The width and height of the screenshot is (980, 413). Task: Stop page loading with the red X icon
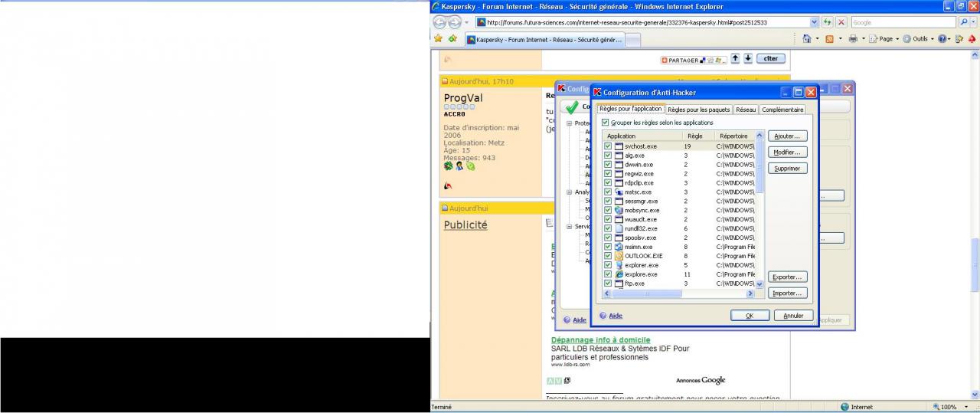point(841,22)
